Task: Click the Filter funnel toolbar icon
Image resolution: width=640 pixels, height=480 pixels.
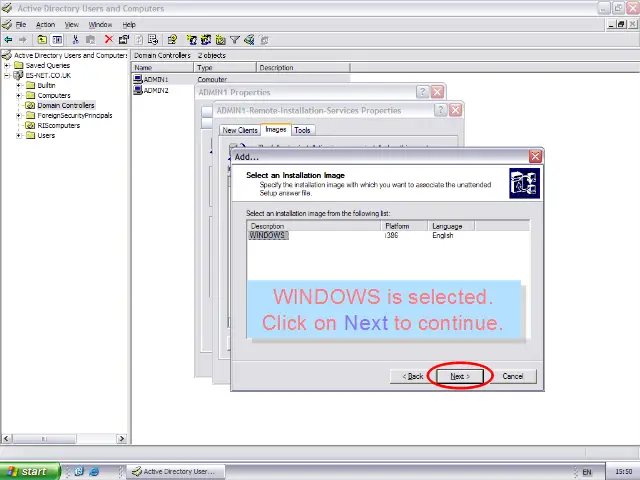Action: tap(235, 40)
